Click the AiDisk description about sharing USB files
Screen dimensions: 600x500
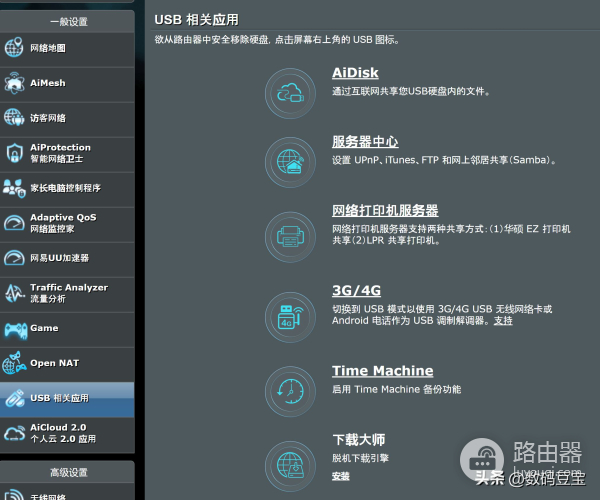point(411,91)
